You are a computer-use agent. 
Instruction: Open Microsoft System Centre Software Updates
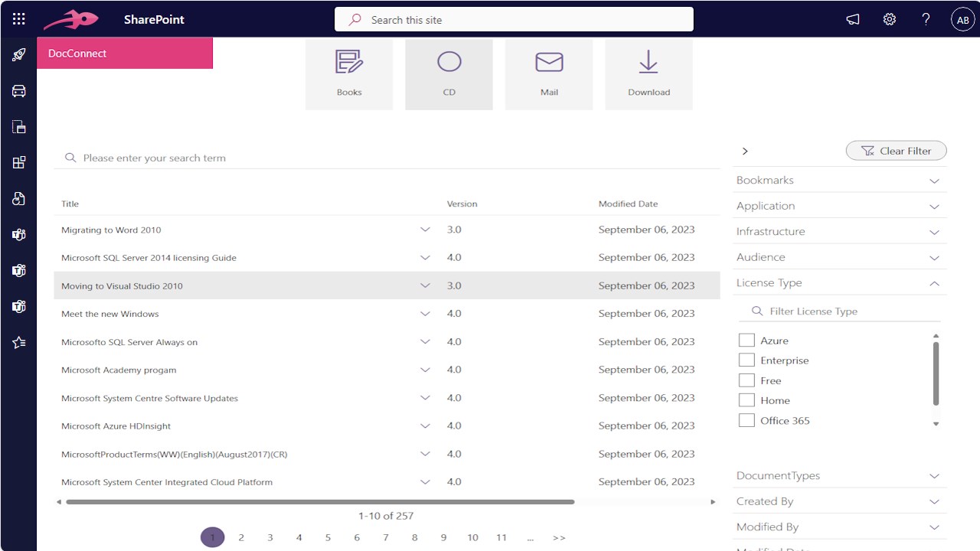(149, 398)
